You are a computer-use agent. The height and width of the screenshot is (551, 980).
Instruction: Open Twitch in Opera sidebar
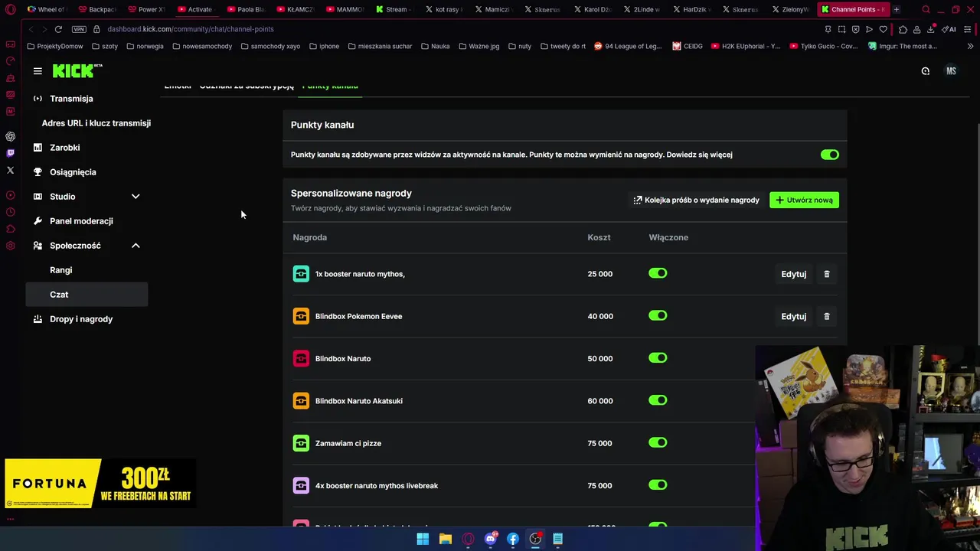[10, 153]
